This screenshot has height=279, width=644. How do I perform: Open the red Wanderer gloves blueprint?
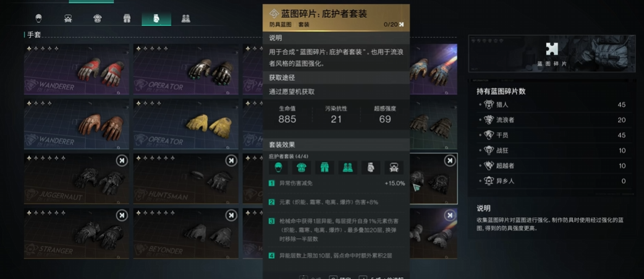77,69
